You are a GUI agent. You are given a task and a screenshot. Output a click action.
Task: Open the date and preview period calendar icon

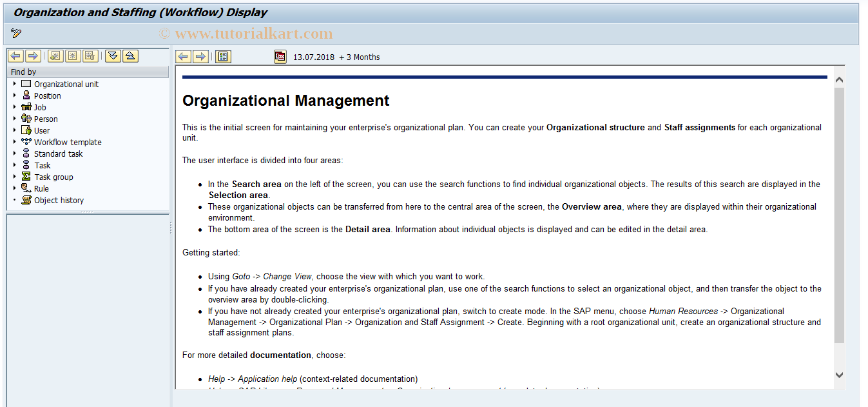coord(280,57)
